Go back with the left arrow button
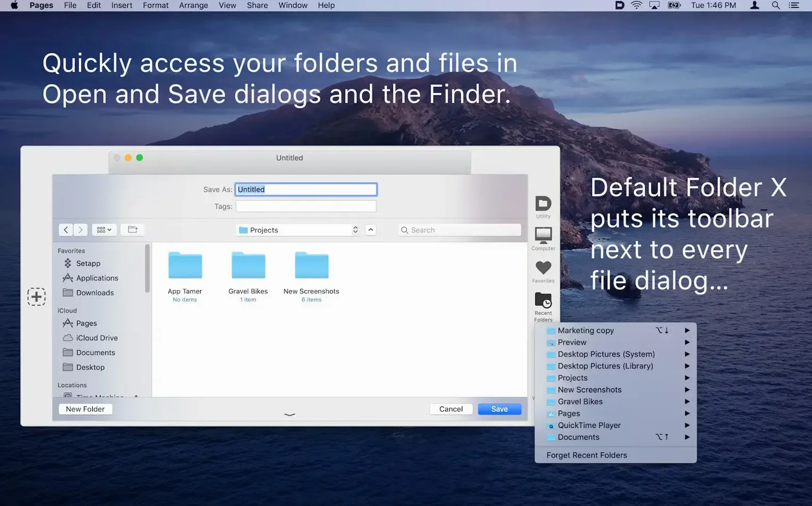This screenshot has width=812, height=506. [x=66, y=230]
